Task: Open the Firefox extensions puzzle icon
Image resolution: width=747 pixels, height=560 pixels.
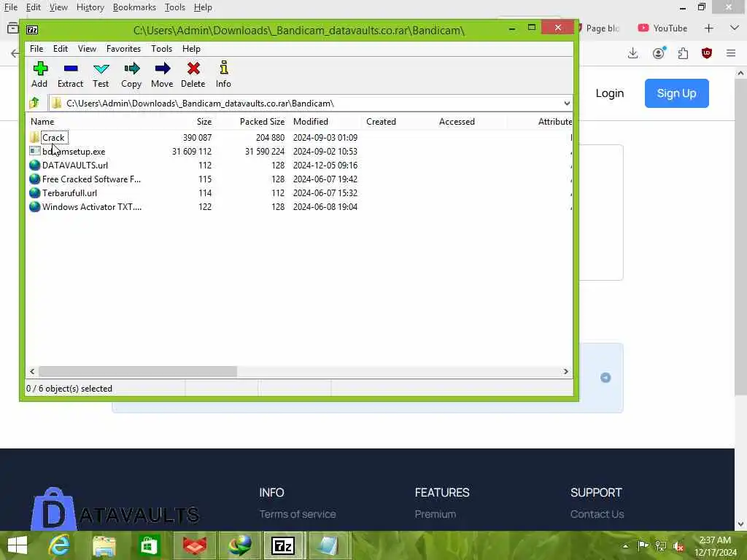Action: tap(683, 52)
